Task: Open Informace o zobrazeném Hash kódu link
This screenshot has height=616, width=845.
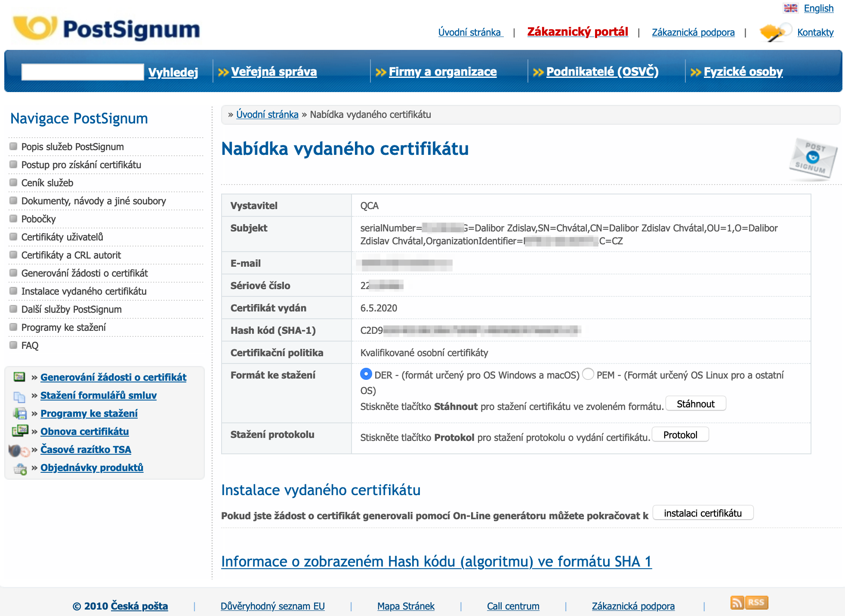Action: pos(437,562)
